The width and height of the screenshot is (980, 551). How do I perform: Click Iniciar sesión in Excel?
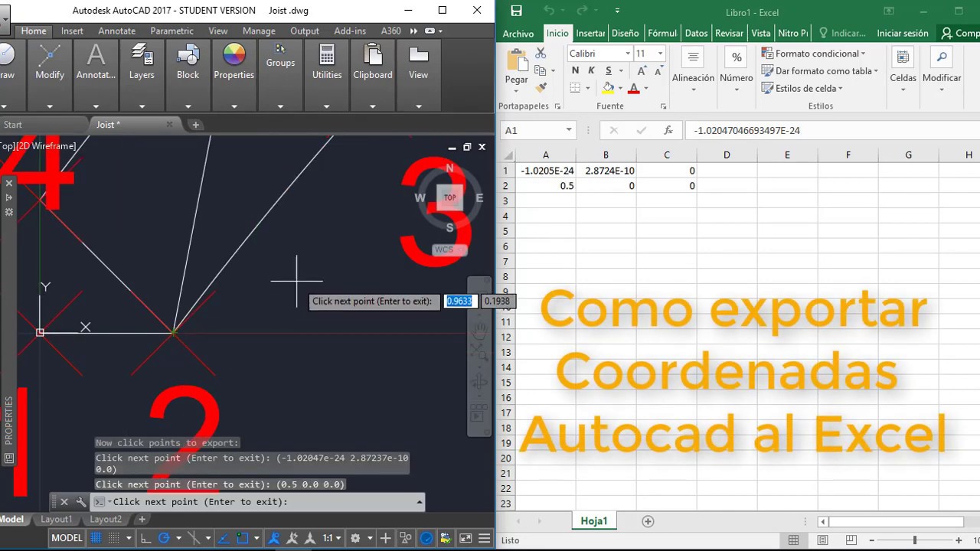(903, 33)
